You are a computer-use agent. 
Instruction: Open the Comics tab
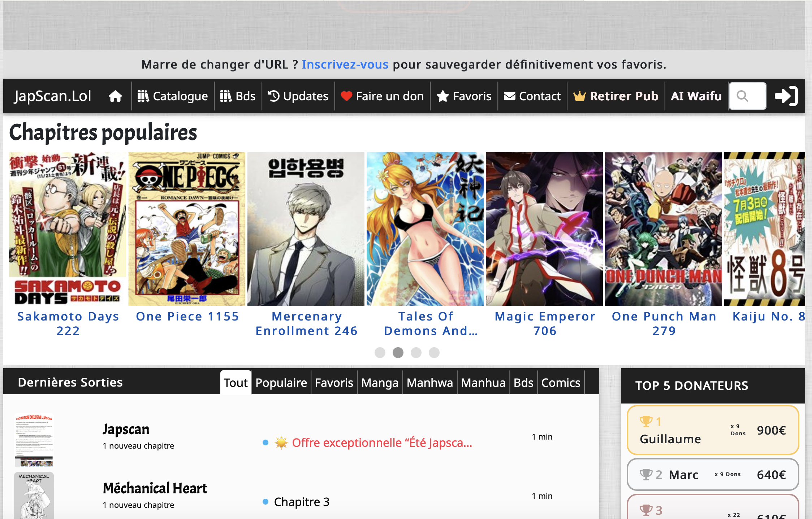pos(561,383)
